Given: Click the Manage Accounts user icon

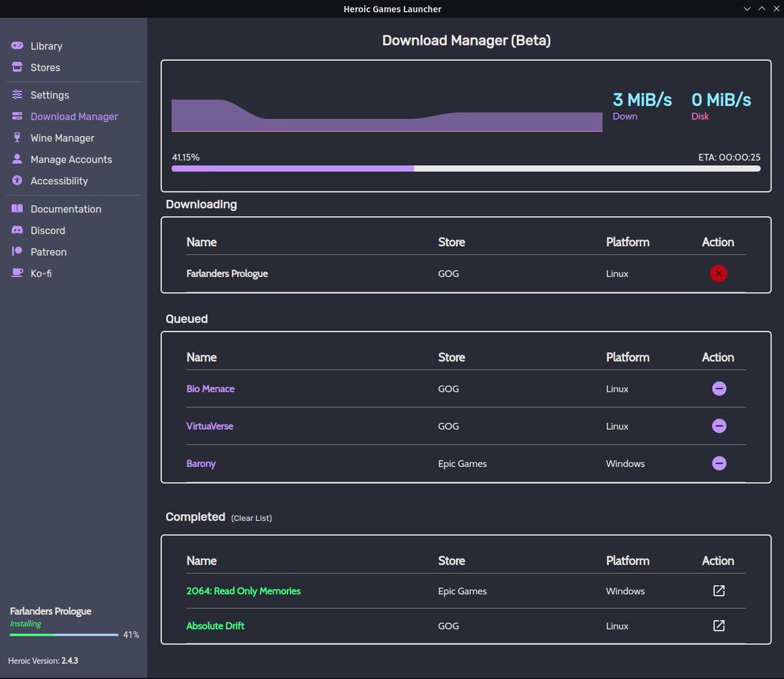Looking at the screenshot, I should (x=17, y=159).
